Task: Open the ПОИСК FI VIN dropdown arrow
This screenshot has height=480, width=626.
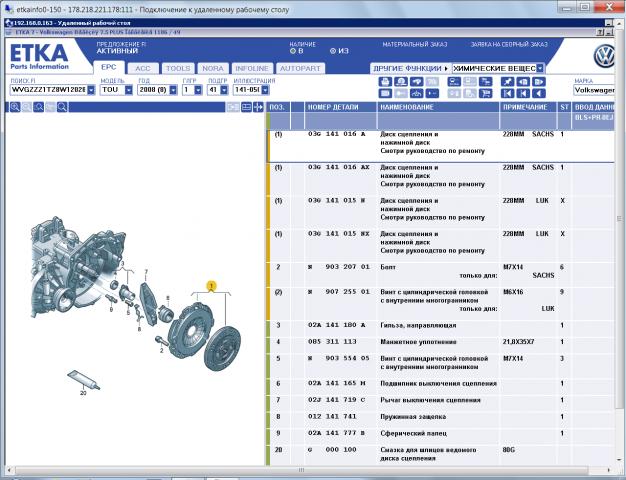Action: [91, 90]
